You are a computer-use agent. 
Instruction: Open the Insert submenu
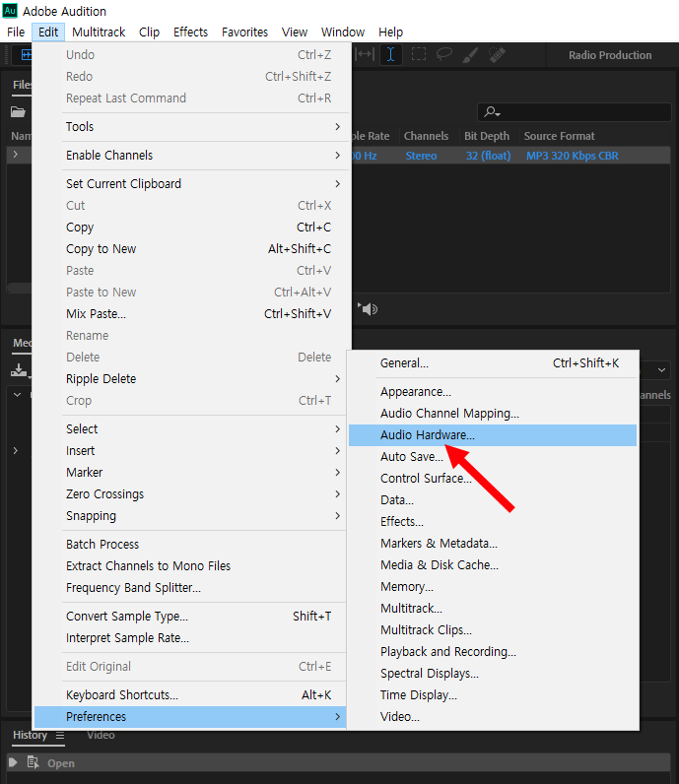pos(204,450)
